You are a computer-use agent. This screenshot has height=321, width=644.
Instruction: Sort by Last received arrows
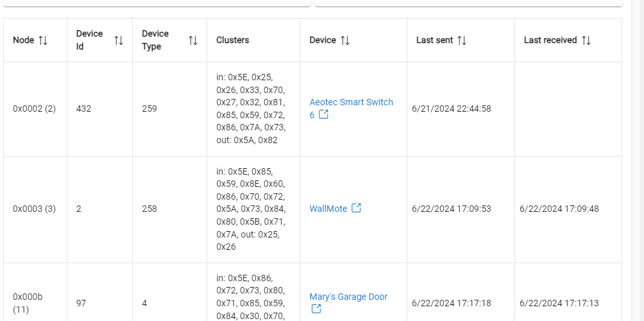[586, 40]
